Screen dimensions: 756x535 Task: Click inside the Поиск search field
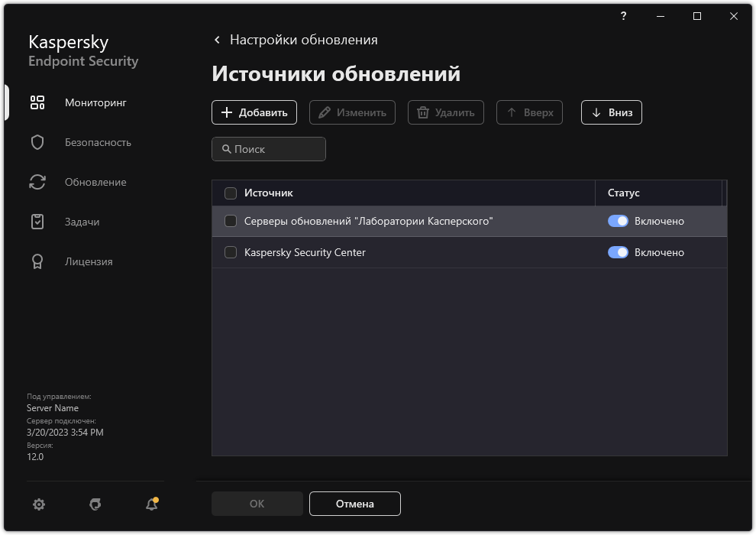pos(268,148)
